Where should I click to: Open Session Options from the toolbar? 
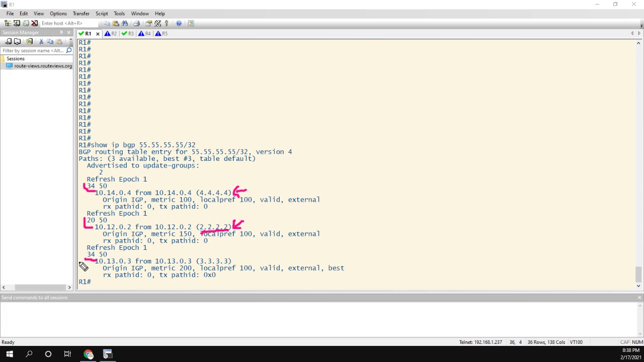pyautogui.click(x=149, y=23)
